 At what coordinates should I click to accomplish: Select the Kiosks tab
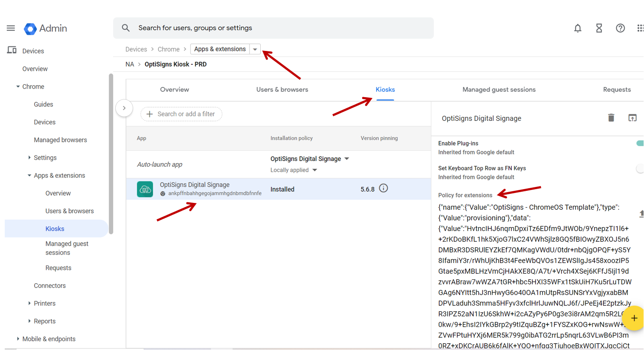385,90
